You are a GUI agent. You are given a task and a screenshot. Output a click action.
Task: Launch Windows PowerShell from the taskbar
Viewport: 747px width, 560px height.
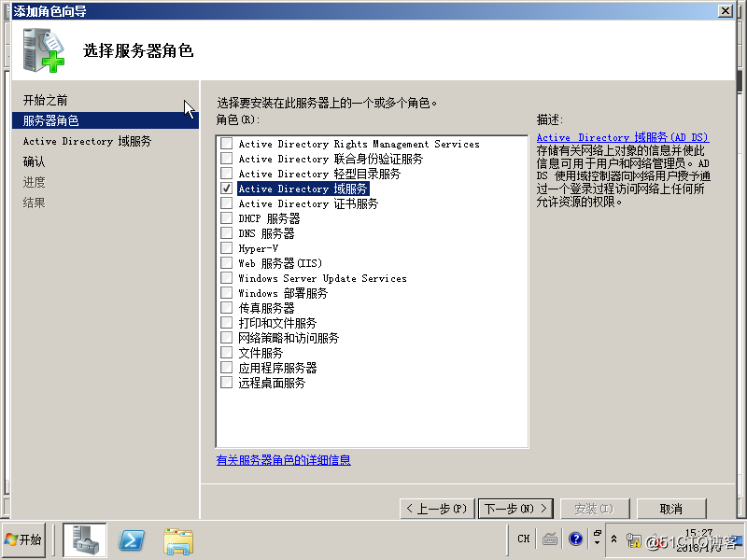[132, 540]
